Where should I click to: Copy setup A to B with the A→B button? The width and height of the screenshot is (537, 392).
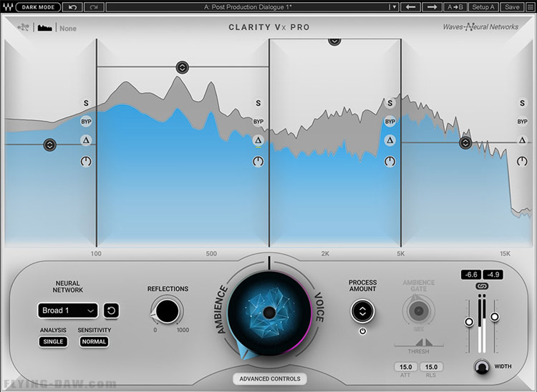pyautogui.click(x=455, y=7)
